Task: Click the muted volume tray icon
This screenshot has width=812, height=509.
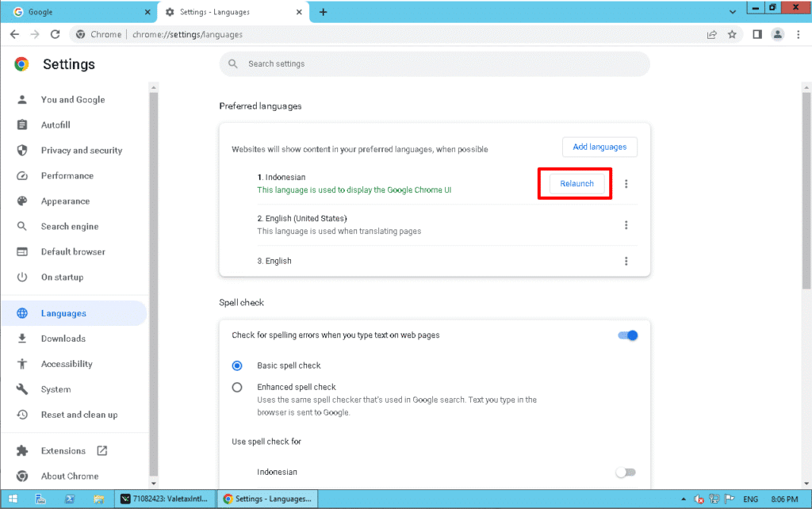Action: pos(699,499)
